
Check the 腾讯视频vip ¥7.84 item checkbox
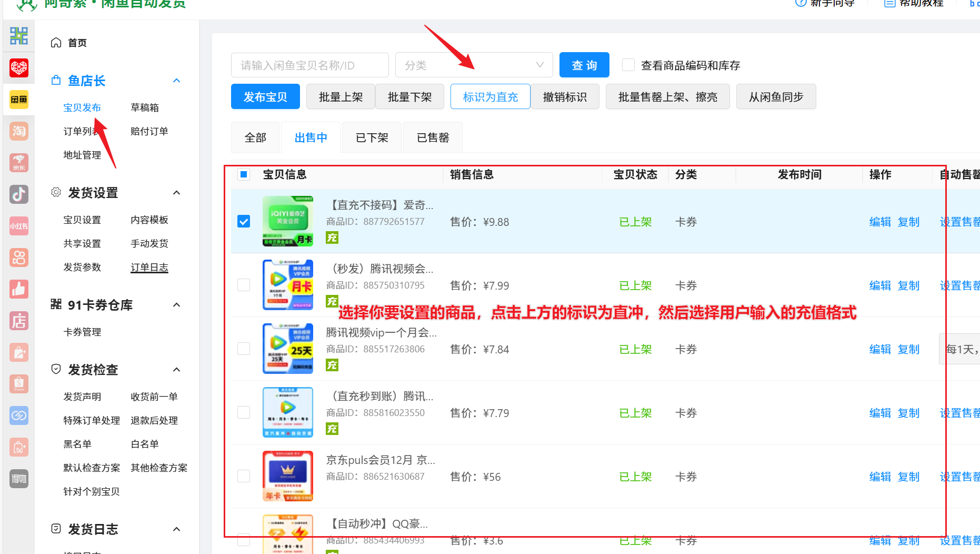[x=244, y=349]
